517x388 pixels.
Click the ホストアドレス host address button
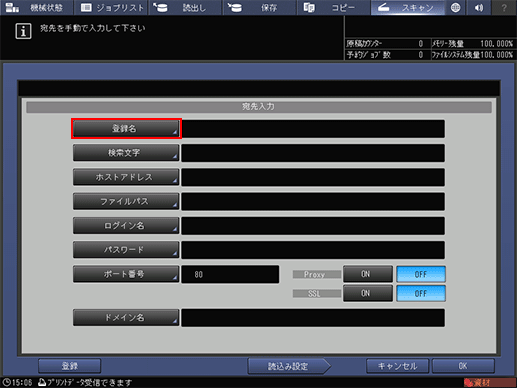pos(126,177)
